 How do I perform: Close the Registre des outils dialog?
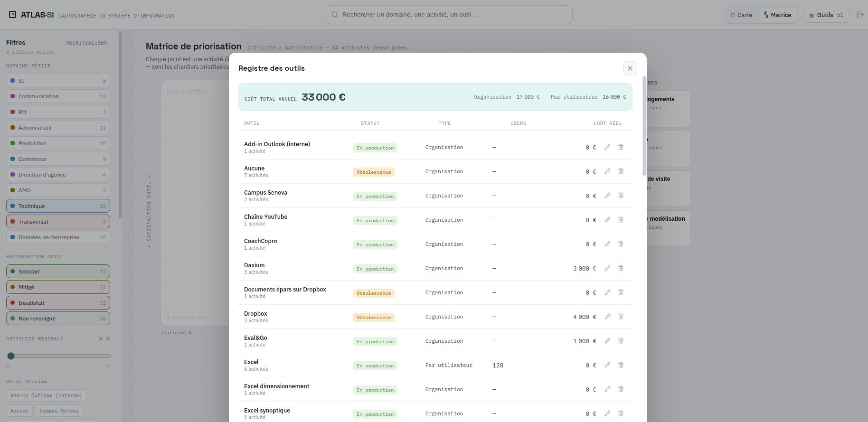tap(630, 68)
